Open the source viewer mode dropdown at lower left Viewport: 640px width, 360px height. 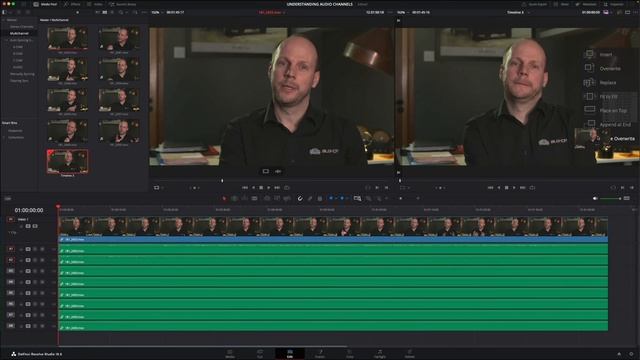[159, 188]
